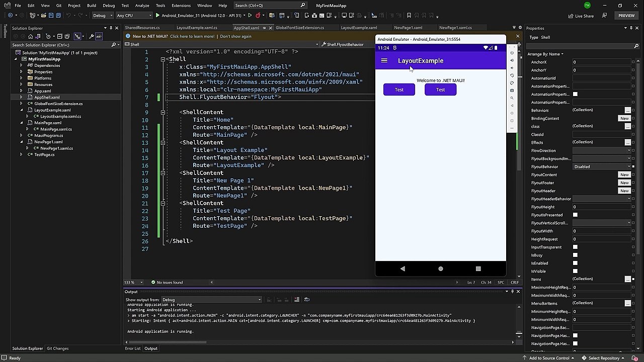Click the first Test button in the emulator

(x=399, y=90)
